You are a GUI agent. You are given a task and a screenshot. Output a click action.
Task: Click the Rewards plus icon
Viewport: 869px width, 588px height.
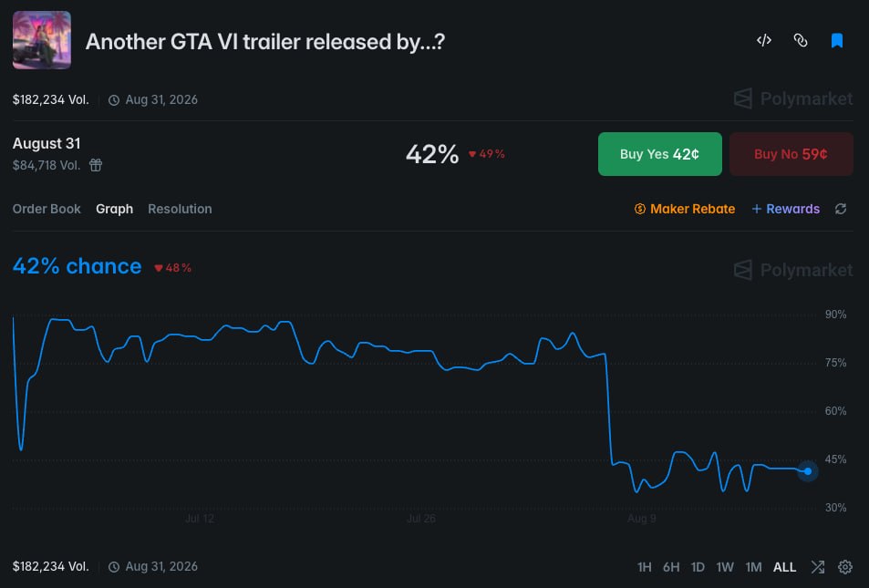click(757, 209)
